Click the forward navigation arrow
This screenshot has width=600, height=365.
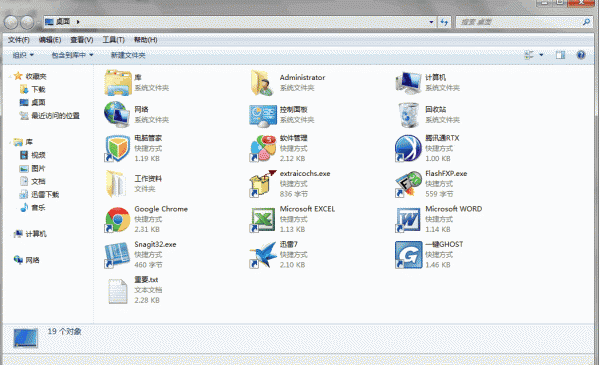click(x=27, y=22)
